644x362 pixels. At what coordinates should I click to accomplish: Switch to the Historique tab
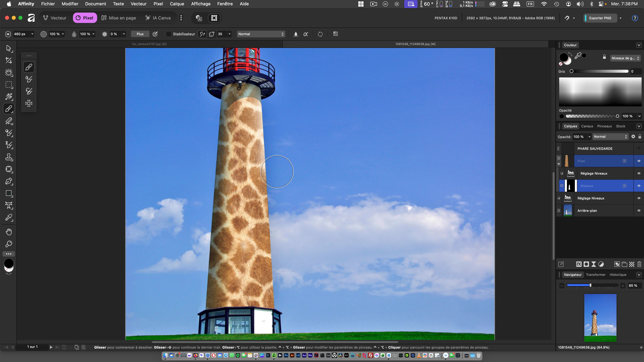618,275
